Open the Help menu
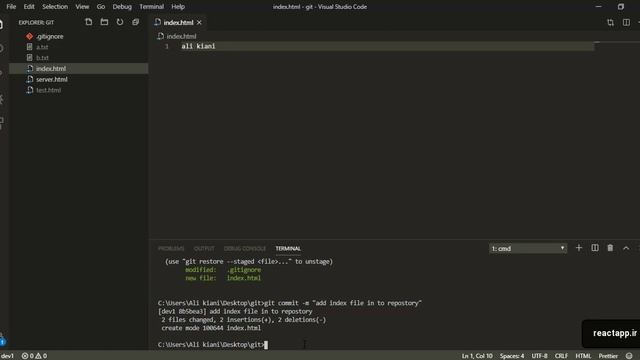 coord(178,7)
